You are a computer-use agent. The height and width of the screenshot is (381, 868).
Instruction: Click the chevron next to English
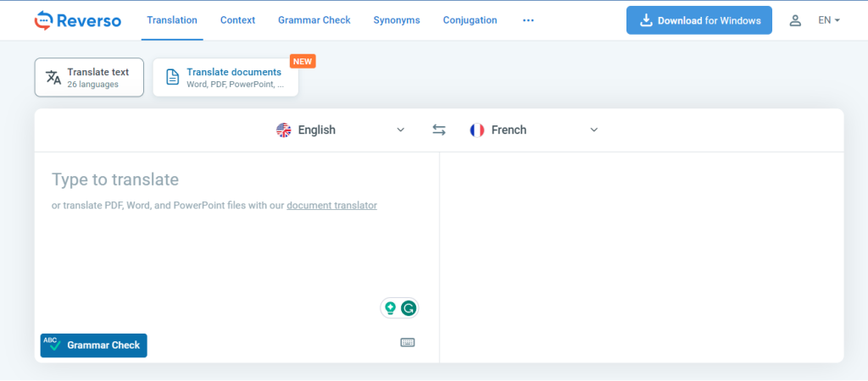(x=401, y=130)
